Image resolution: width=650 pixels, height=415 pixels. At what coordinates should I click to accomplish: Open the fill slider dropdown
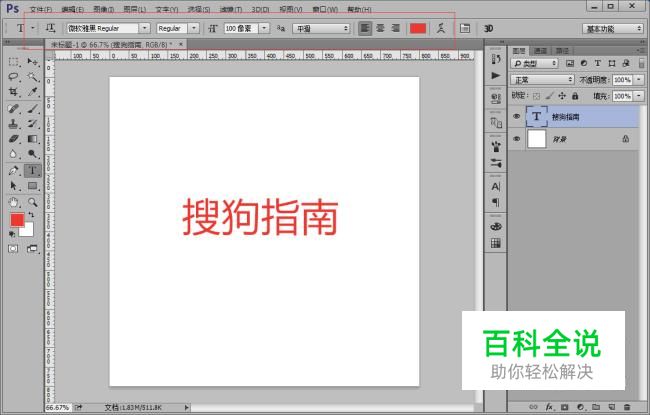click(639, 96)
